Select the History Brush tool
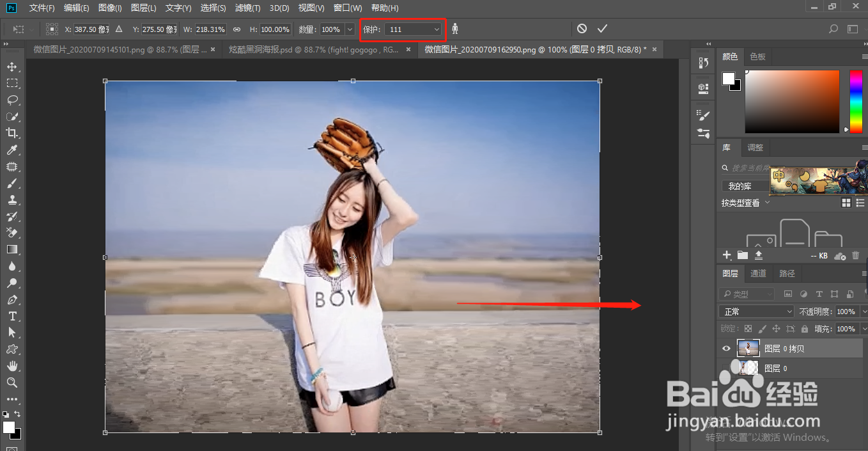This screenshot has height=451, width=868. [12, 216]
